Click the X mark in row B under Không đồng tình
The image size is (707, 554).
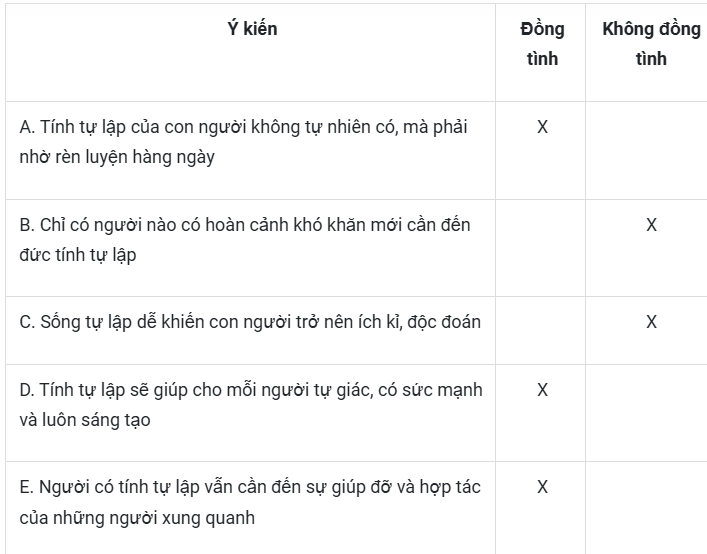tap(651, 224)
